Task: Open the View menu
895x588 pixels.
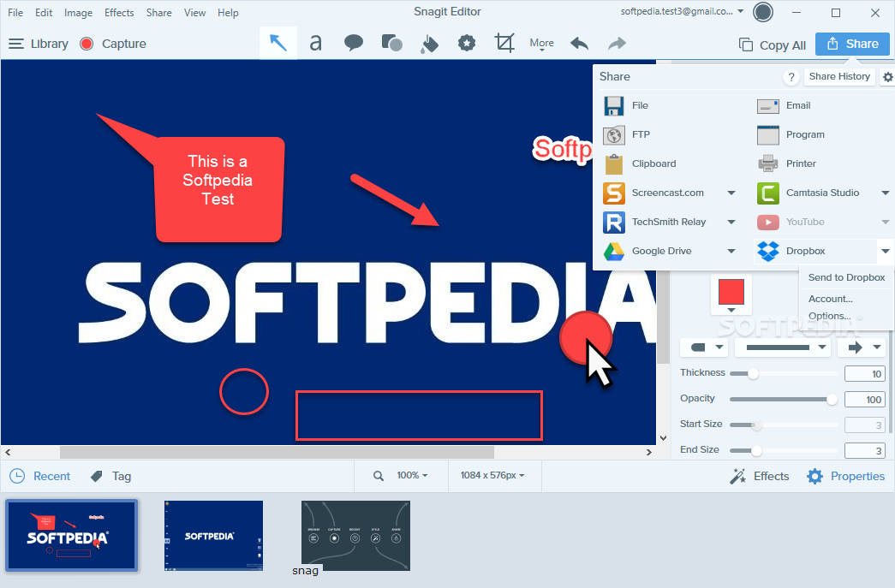Action: [194, 13]
